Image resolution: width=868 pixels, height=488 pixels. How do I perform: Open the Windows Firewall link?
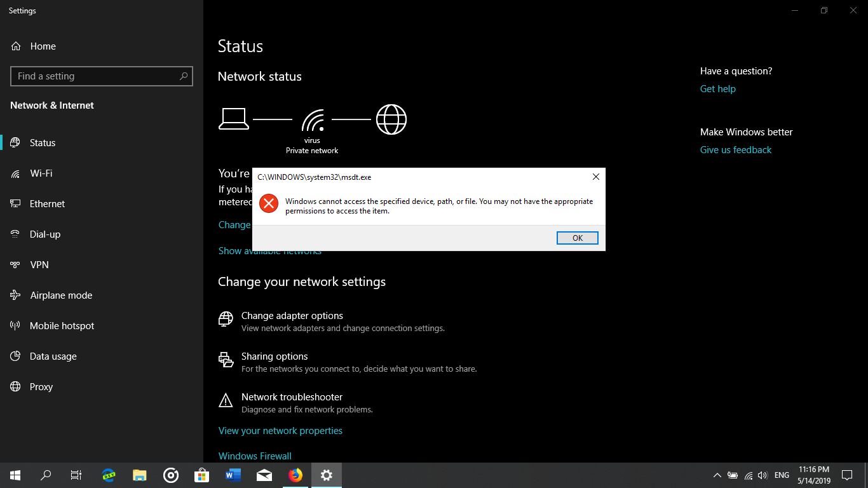coord(255,456)
